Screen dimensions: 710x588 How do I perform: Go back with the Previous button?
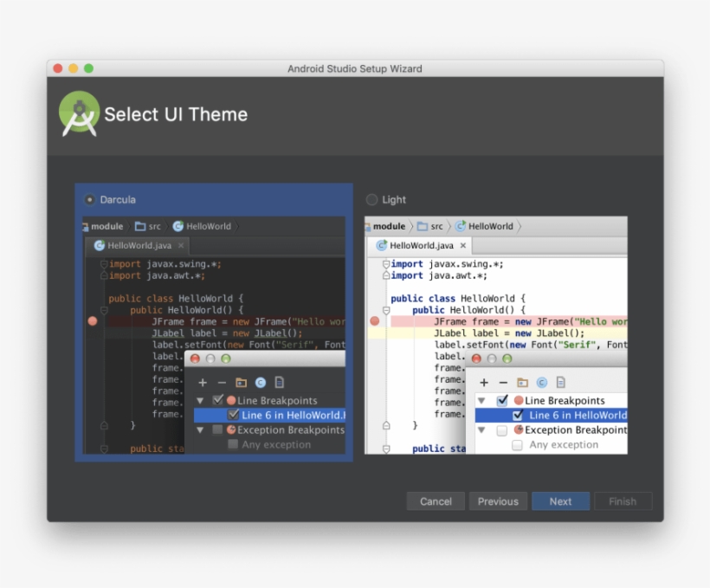[498, 501]
